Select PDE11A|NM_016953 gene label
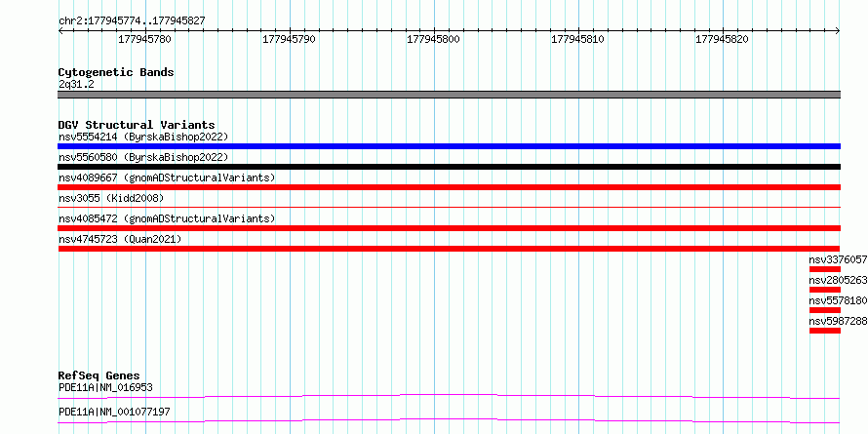This screenshot has width=868, height=434. coord(105,387)
